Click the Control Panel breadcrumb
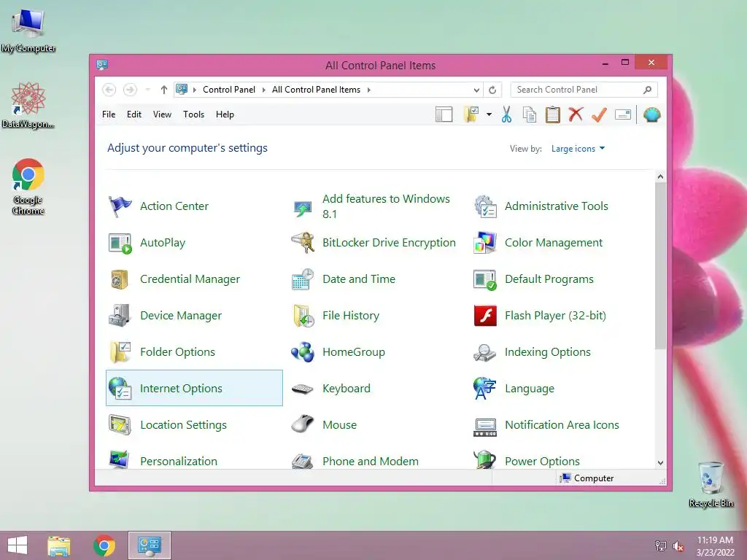747x560 pixels. point(228,90)
